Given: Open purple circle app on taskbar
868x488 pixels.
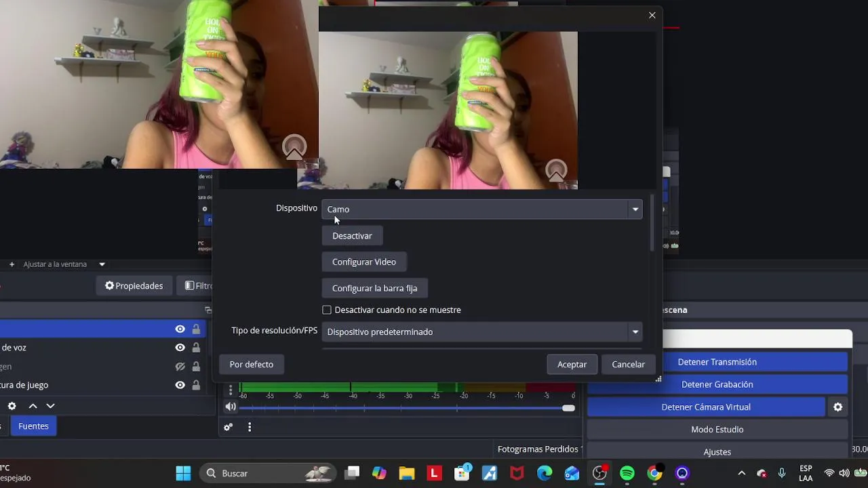Looking at the screenshot, I should (682, 473).
